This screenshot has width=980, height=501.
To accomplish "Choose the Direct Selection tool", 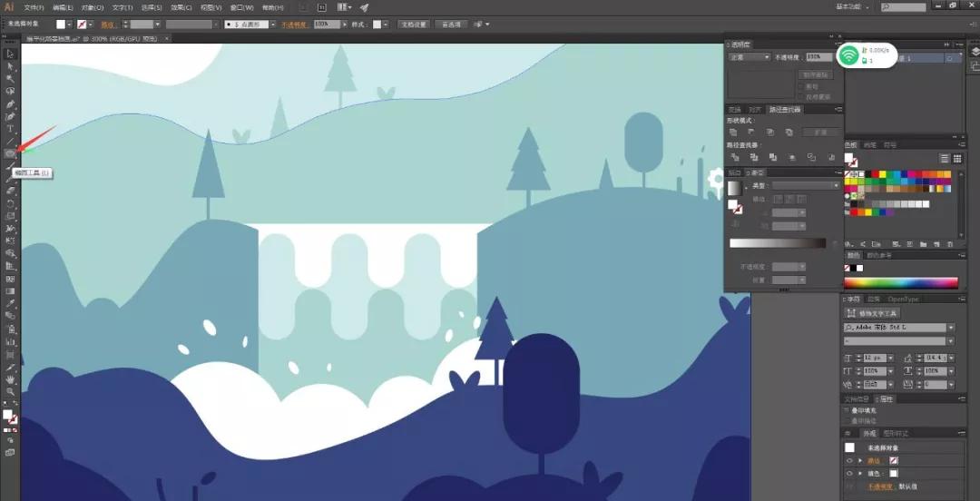I will [10, 66].
